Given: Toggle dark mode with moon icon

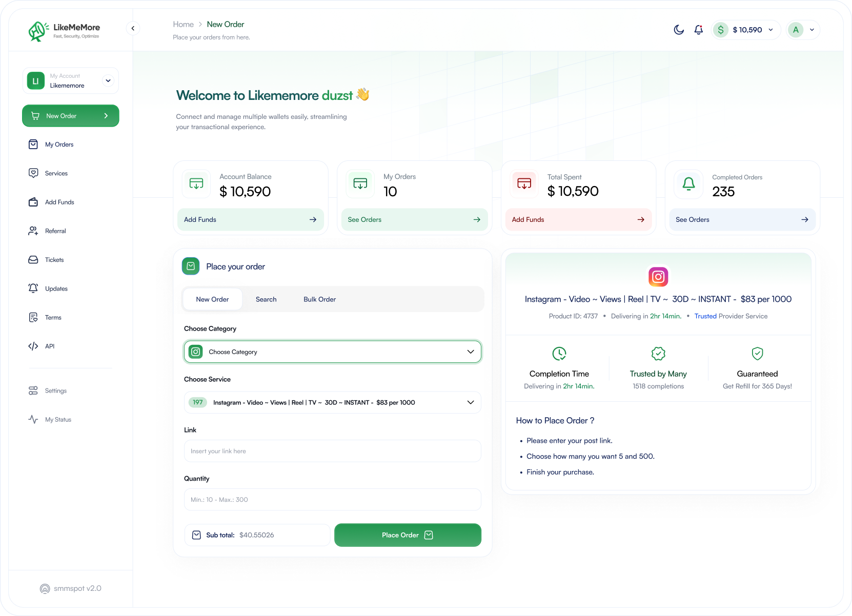Looking at the screenshot, I should coord(679,30).
